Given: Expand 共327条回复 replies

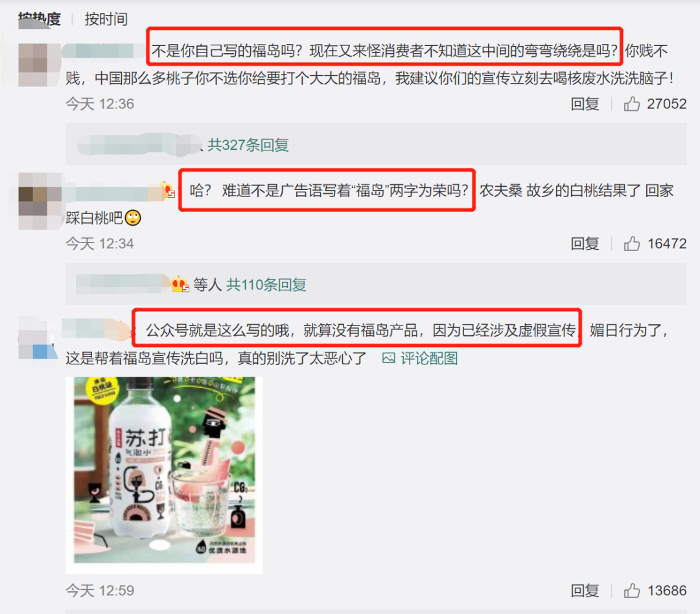Looking at the screenshot, I should pos(248,145).
